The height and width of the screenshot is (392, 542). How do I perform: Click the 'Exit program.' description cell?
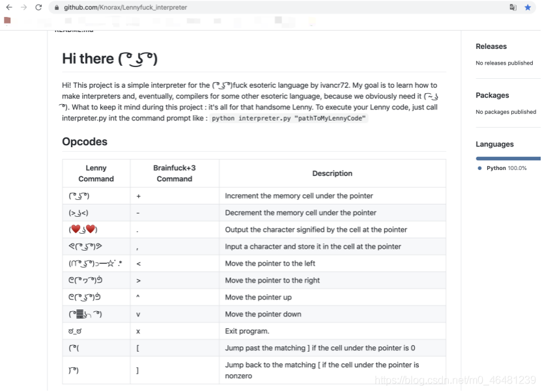click(332, 331)
